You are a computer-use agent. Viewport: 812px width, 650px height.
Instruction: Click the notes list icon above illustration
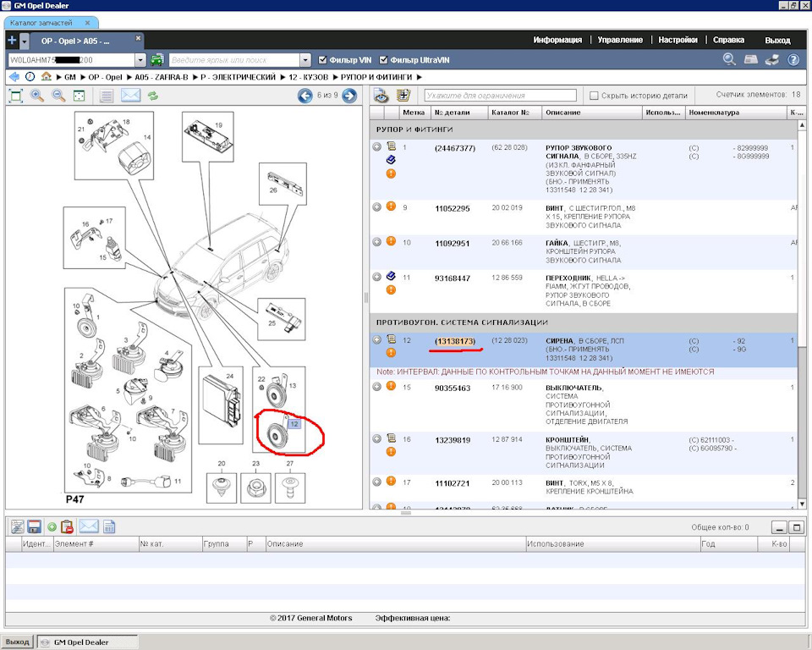click(107, 96)
